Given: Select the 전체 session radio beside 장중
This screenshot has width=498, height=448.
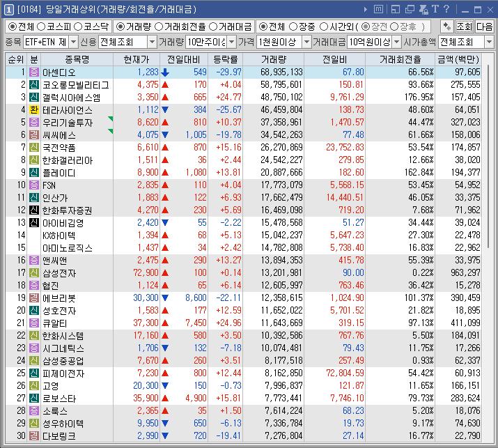Looking at the screenshot, I should pos(263,26).
